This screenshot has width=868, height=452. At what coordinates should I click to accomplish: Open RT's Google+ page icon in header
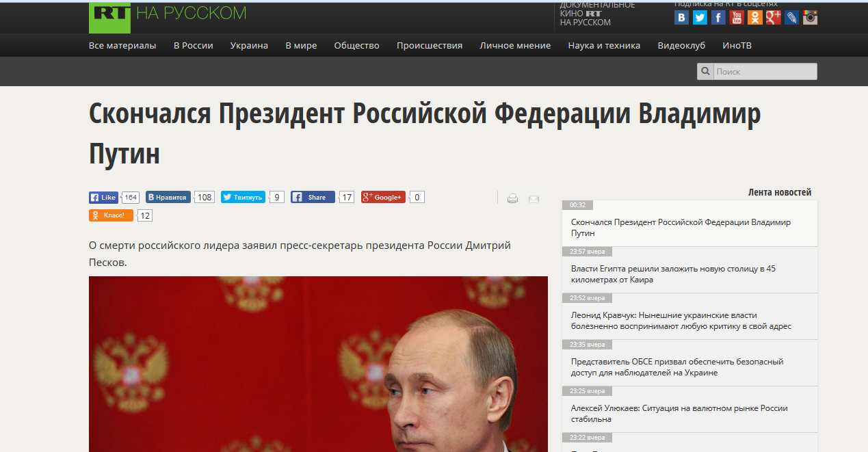point(774,18)
